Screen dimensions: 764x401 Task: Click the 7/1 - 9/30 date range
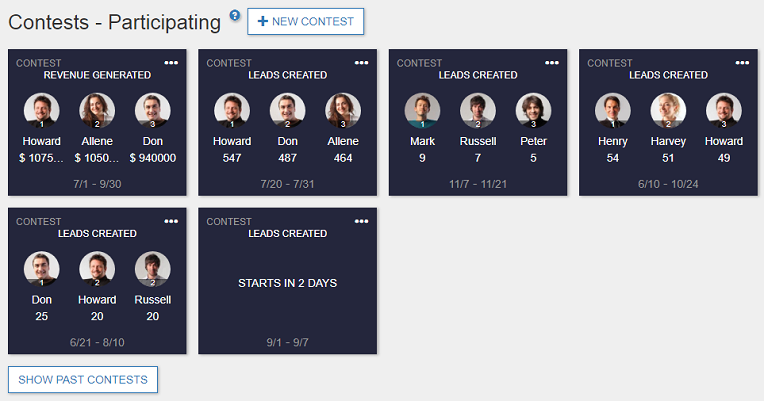tap(97, 184)
